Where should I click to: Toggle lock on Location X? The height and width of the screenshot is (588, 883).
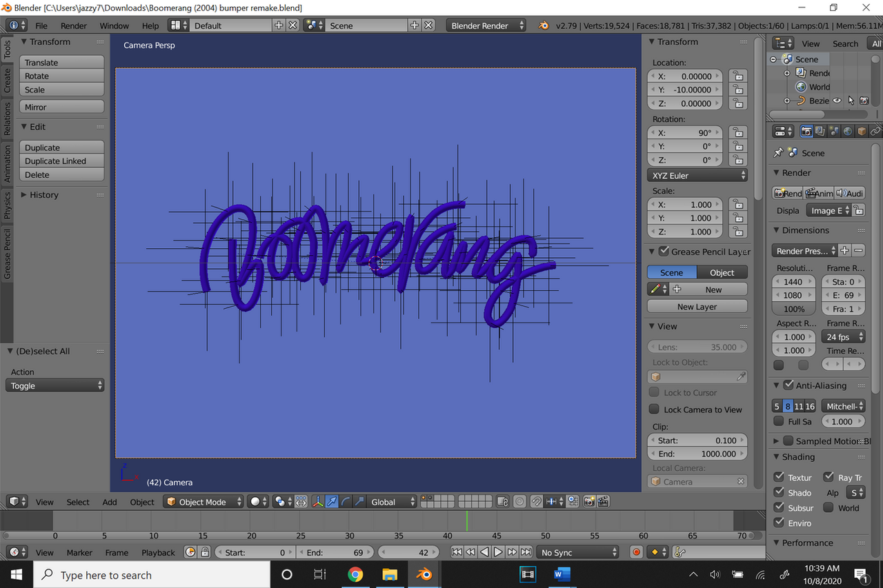pyautogui.click(x=738, y=76)
